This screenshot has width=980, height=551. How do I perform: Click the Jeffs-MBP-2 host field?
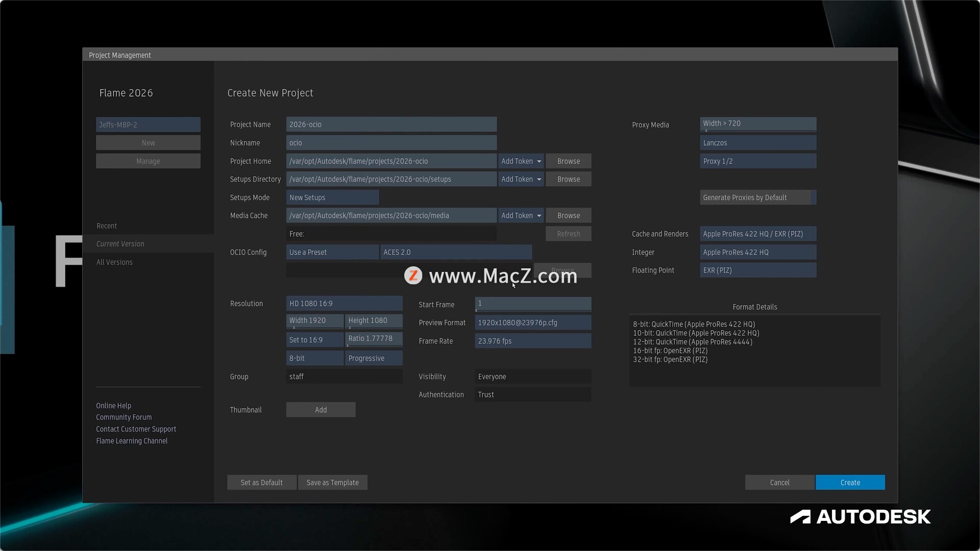coord(148,124)
